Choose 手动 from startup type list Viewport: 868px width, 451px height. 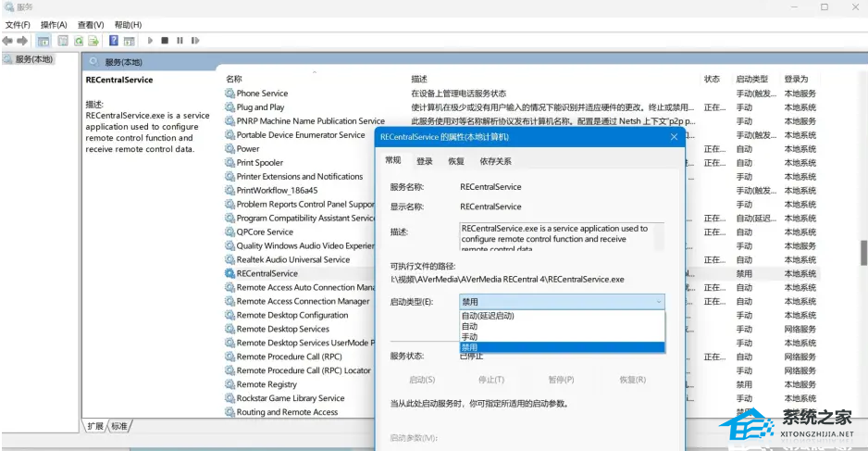pos(562,337)
